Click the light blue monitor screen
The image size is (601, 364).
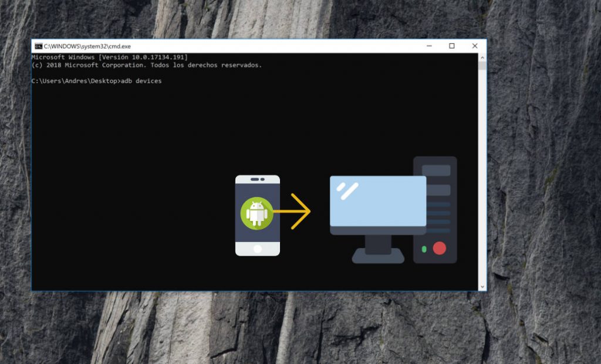377,200
